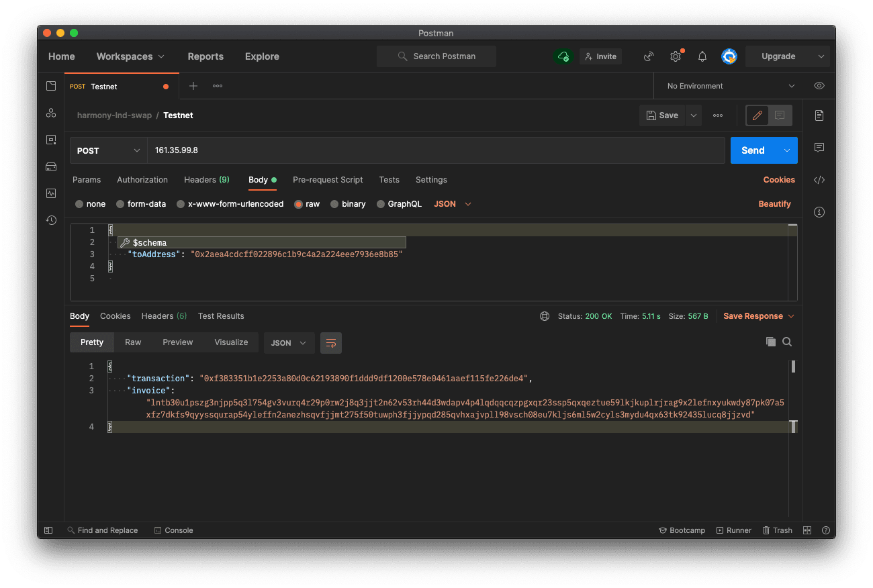Open more actions ellipsis next to Save
Viewport: 873px width, 588px height.
click(718, 115)
